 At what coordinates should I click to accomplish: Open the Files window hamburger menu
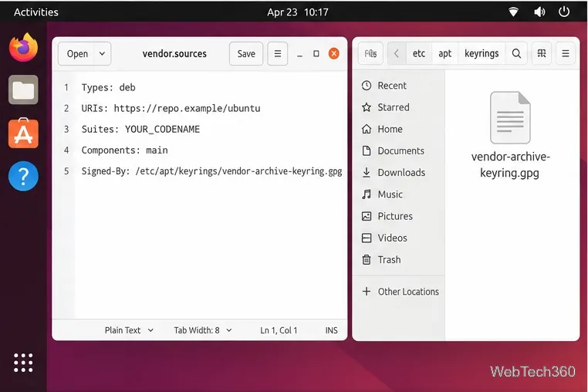tap(566, 54)
